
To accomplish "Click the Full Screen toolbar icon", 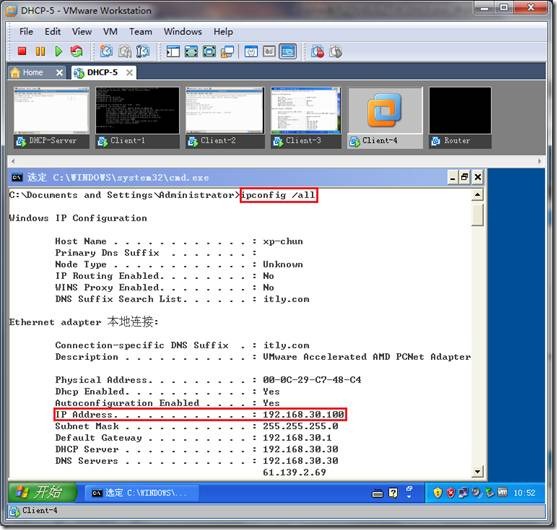I will click(x=209, y=52).
